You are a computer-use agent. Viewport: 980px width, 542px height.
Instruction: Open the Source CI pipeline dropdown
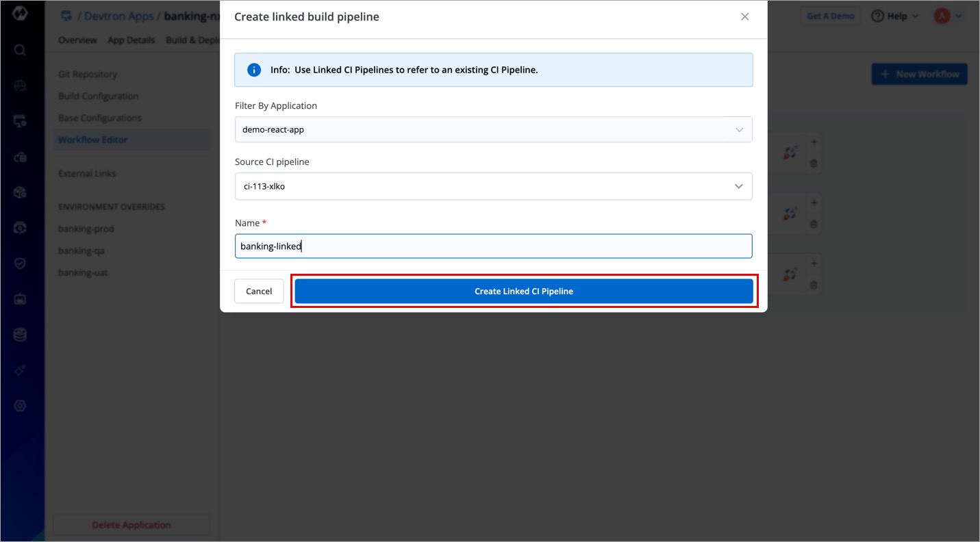(x=493, y=186)
